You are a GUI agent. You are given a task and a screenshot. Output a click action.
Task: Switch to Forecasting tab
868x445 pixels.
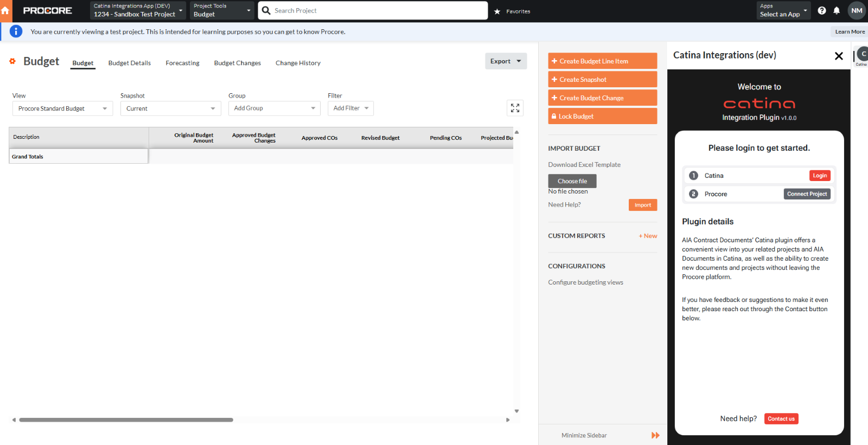tap(182, 63)
